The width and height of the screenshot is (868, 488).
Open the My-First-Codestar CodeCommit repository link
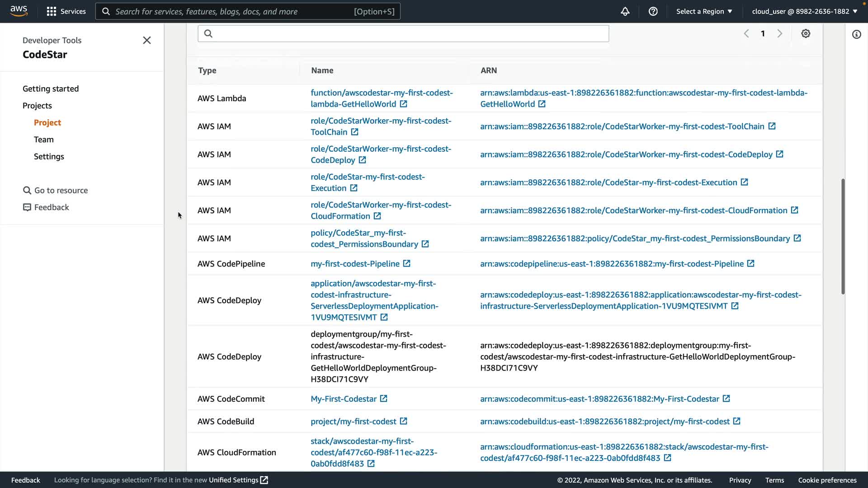point(343,399)
